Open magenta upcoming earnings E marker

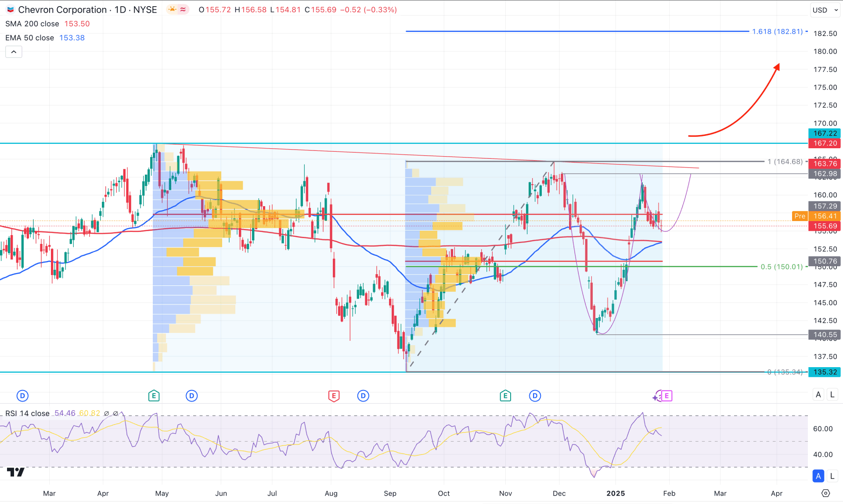tap(667, 396)
